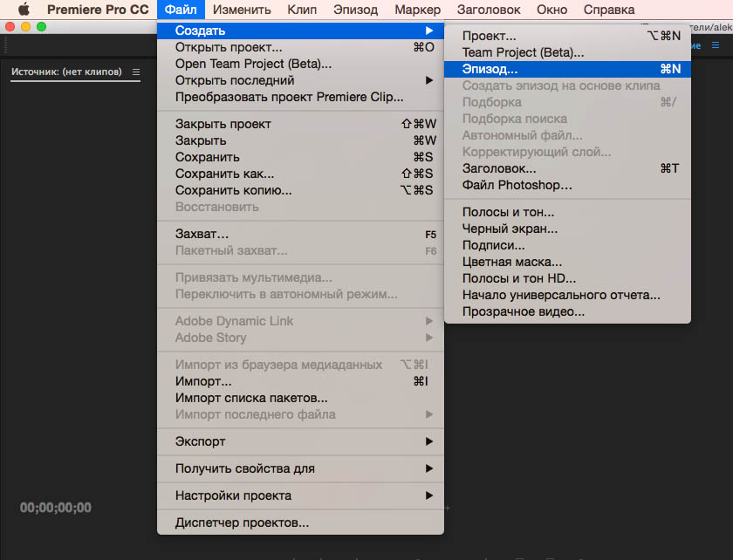This screenshot has width=733, height=560.
Task: Create new Проект... from submenu
Action: click(567, 36)
